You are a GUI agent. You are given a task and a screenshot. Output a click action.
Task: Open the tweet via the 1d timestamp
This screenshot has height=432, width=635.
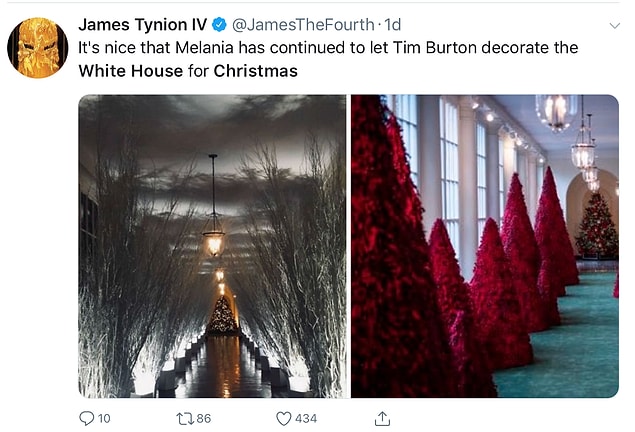392,25
